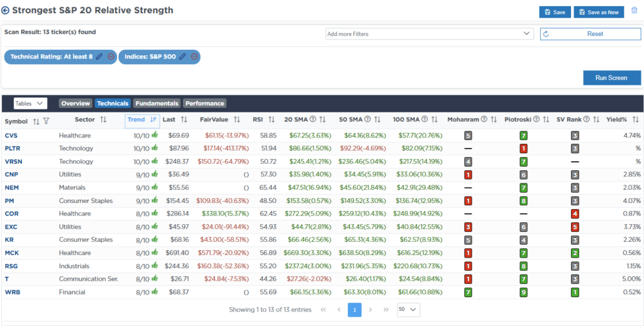This screenshot has width=644, height=326.
Task: Sort by Piotroski column arrows
Action: 546,120
